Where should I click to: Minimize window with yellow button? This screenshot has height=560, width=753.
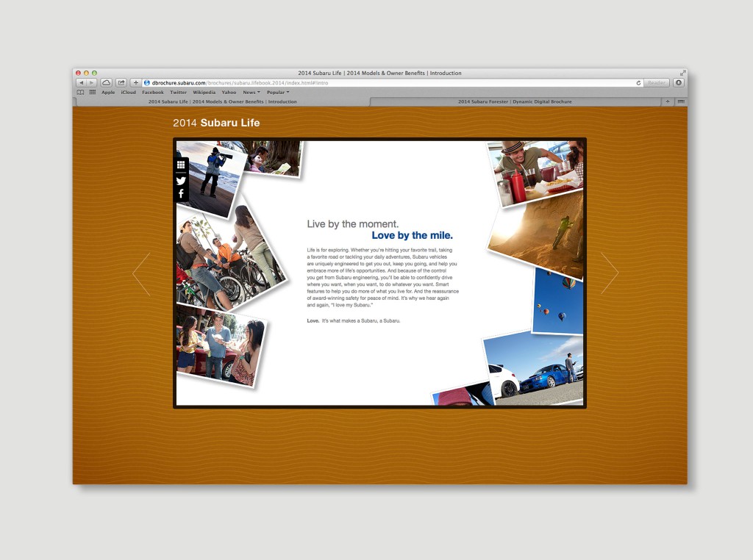[x=87, y=73]
